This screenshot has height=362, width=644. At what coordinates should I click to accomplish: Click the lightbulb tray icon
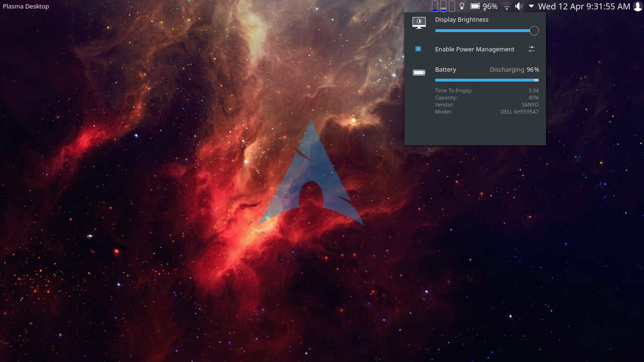(x=462, y=6)
